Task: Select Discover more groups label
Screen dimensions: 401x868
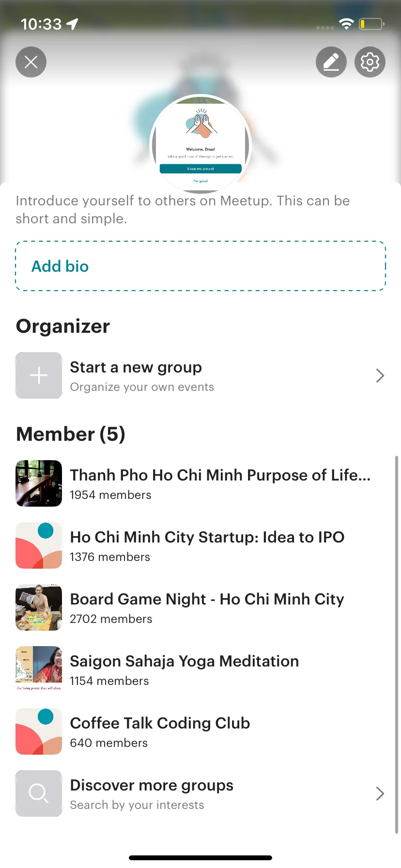Action: pyautogui.click(x=152, y=785)
